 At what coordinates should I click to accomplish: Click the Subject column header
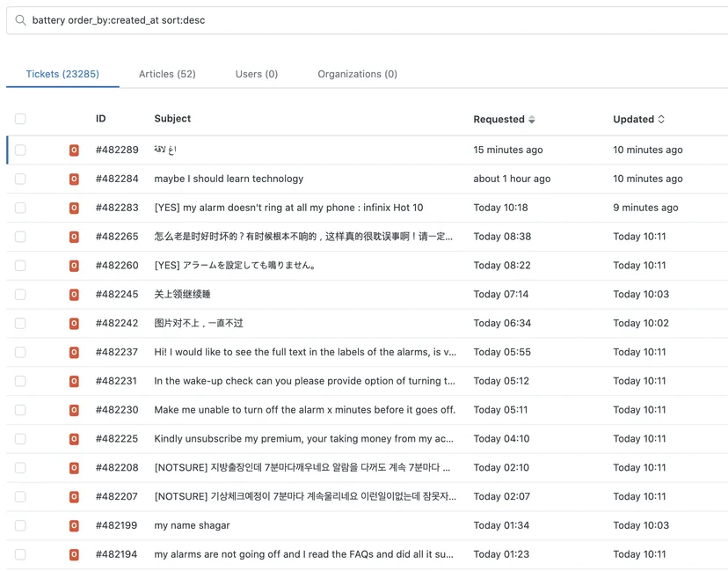pyautogui.click(x=172, y=119)
